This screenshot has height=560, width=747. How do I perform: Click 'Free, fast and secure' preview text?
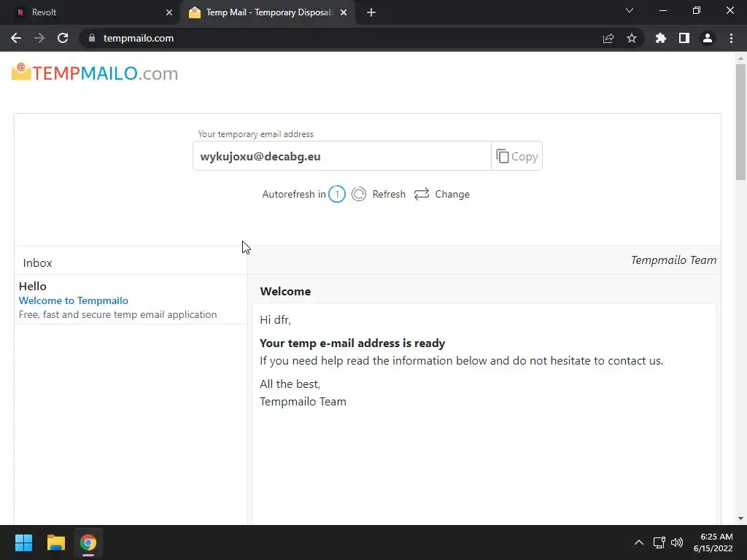pos(117,314)
